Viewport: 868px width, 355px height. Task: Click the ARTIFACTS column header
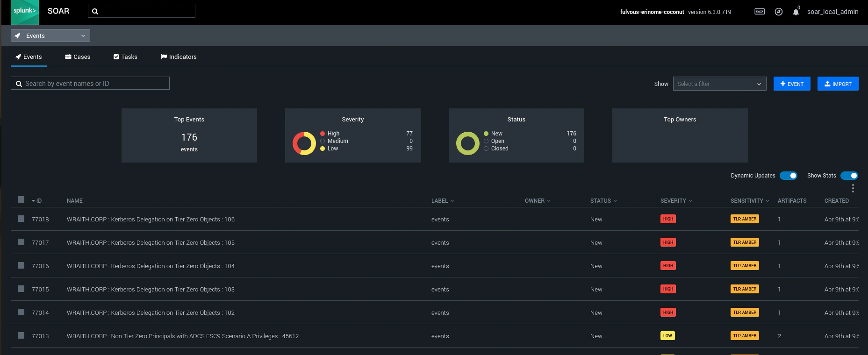coord(792,201)
